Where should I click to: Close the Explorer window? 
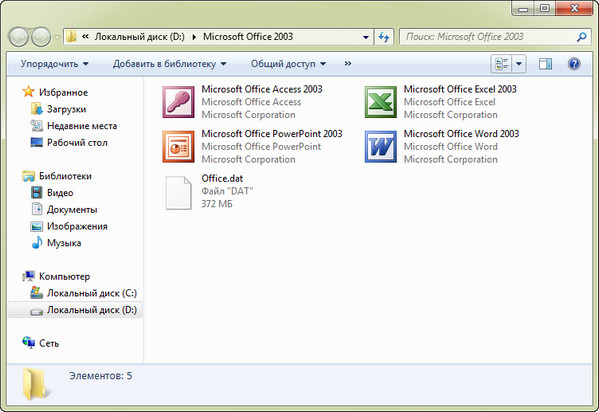(x=574, y=8)
